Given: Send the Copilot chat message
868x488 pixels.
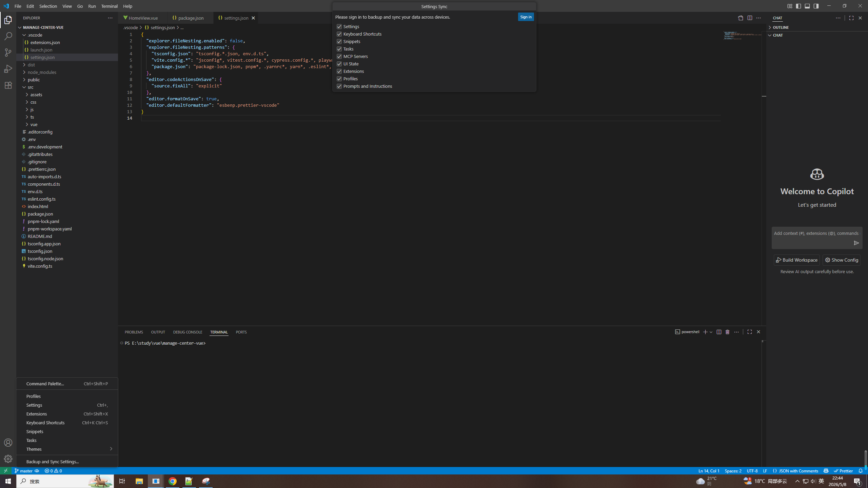Looking at the screenshot, I should (x=856, y=243).
